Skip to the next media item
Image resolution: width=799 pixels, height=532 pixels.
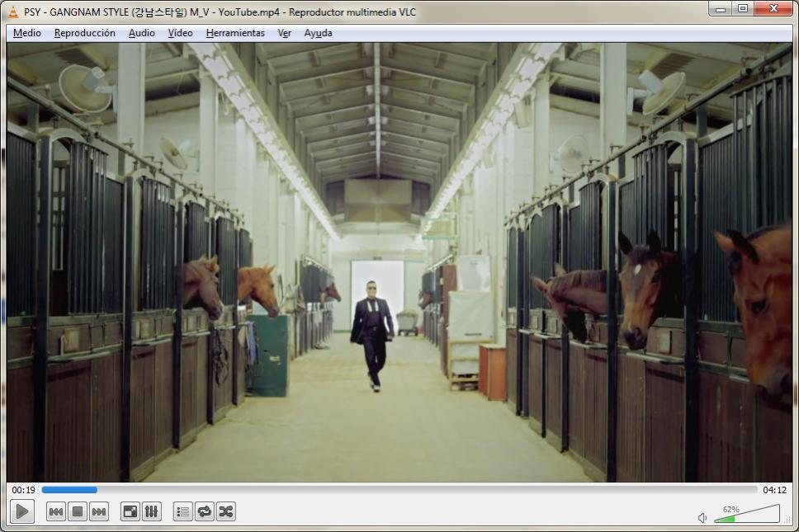pos(99,511)
